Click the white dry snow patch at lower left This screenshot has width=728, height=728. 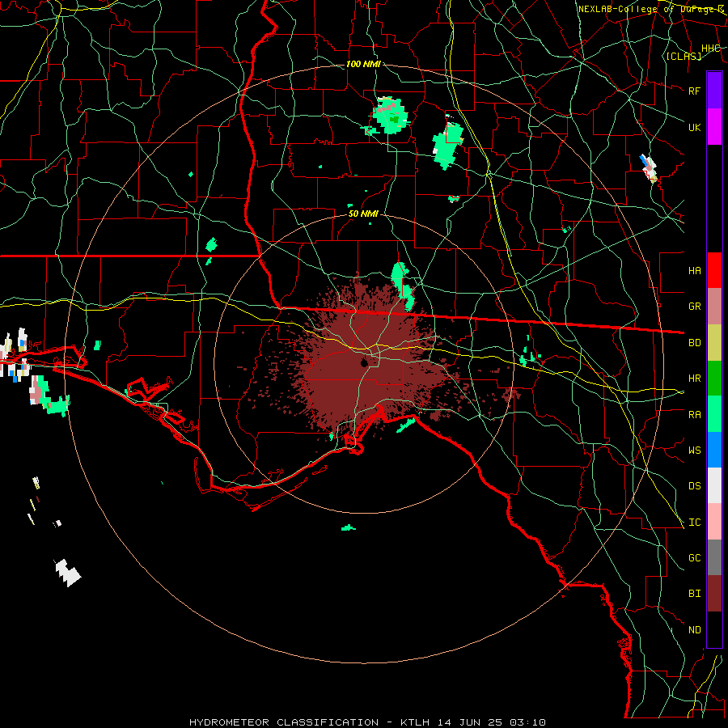(68, 572)
